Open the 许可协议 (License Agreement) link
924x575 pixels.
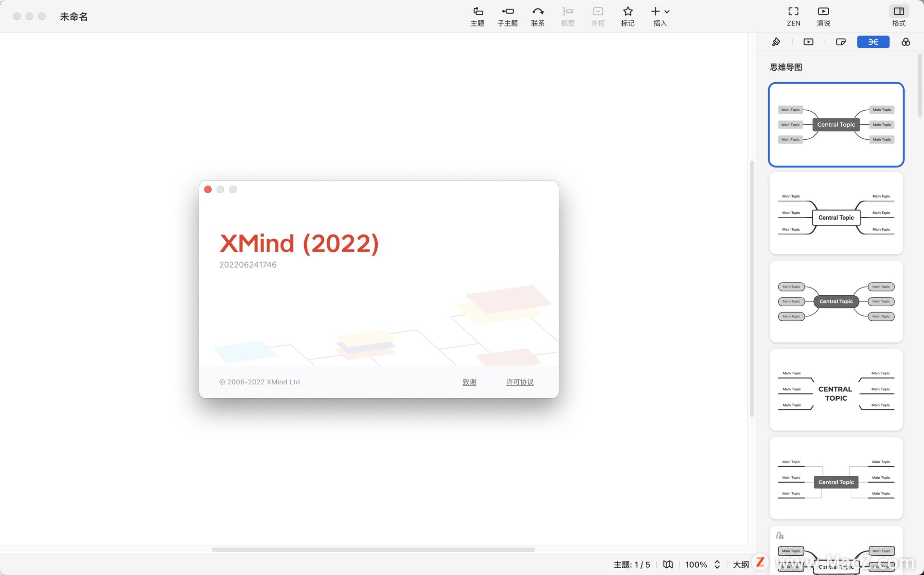[520, 381]
